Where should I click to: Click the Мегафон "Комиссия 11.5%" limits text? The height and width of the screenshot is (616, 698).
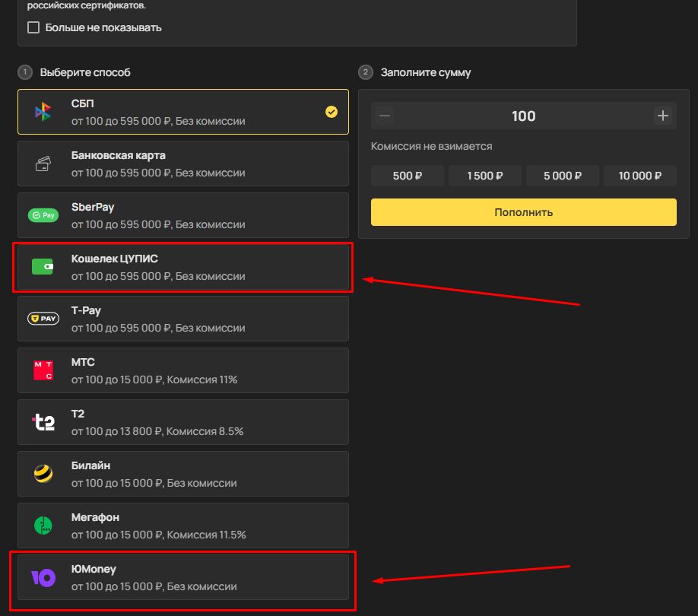click(x=158, y=535)
